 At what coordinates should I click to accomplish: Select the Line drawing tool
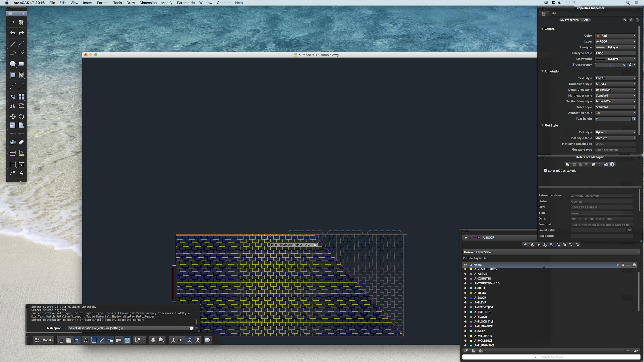(13, 44)
